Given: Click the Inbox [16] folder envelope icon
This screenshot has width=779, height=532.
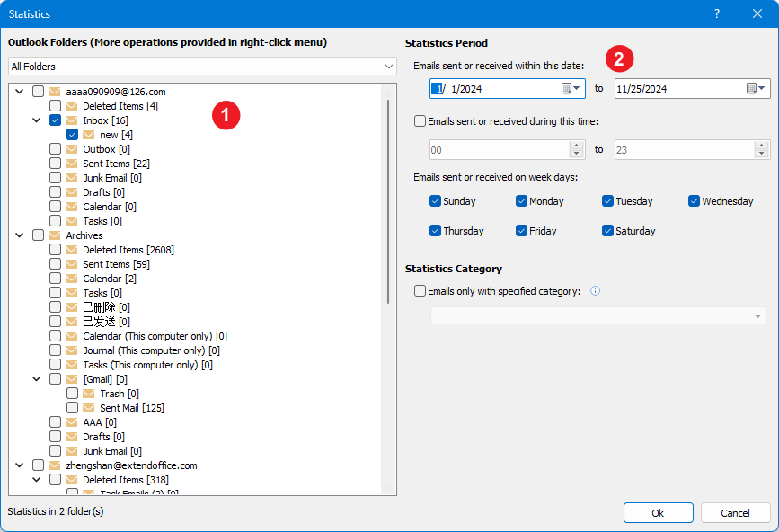Looking at the screenshot, I should pyautogui.click(x=72, y=120).
